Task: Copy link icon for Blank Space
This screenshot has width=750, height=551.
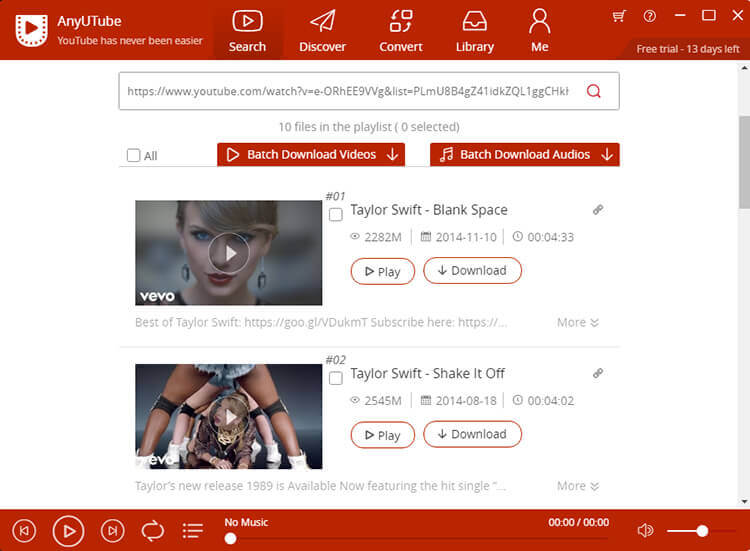Action: pos(598,209)
